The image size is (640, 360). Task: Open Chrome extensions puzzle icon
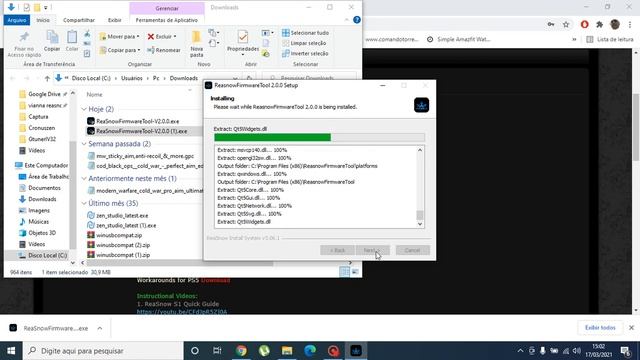tap(599, 24)
